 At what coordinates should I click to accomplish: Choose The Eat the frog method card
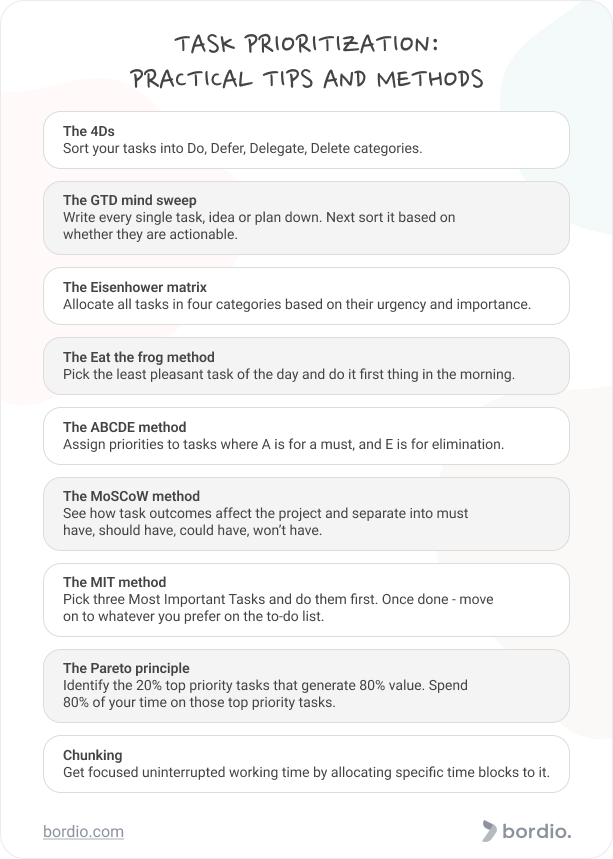(306, 366)
